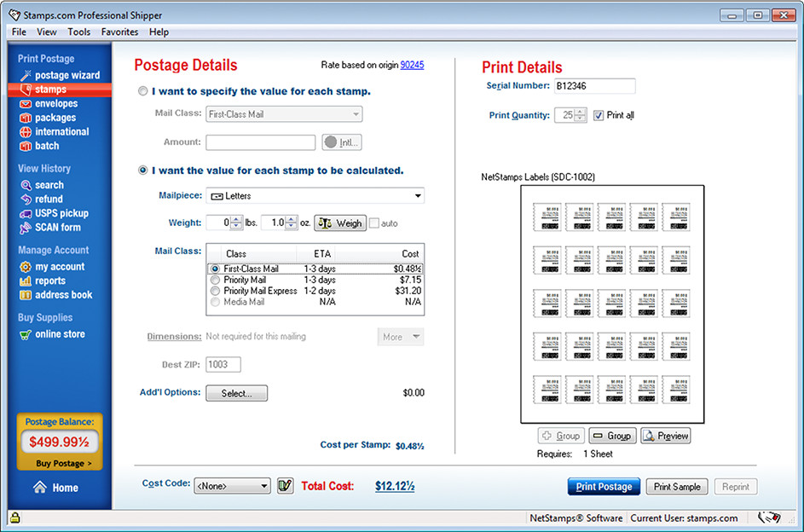Open the SCAN form icon
804x532 pixels.
pyautogui.click(x=26, y=228)
